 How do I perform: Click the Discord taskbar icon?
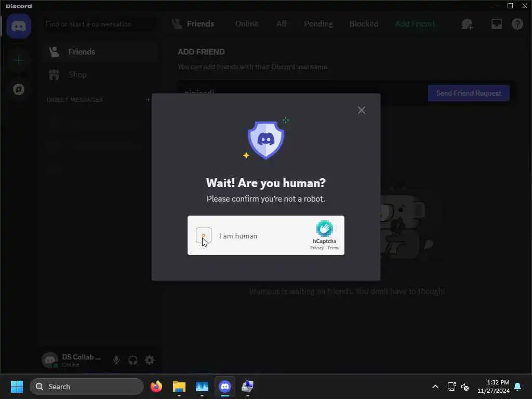(225, 387)
